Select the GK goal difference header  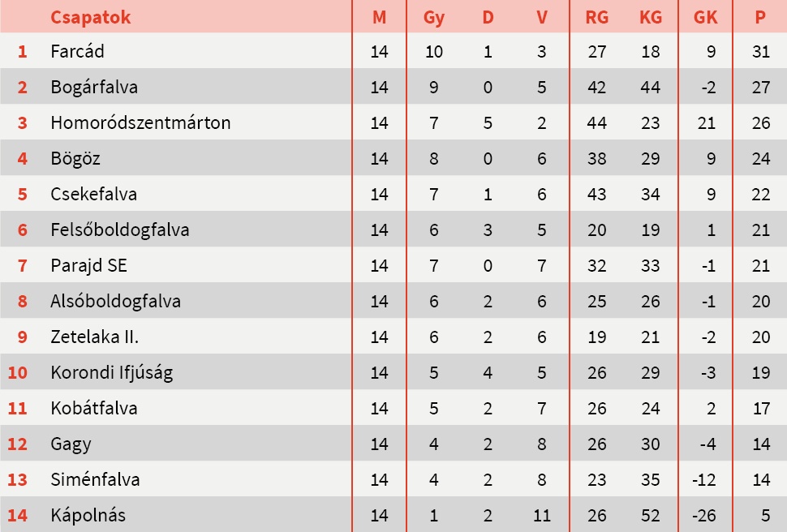(x=706, y=17)
